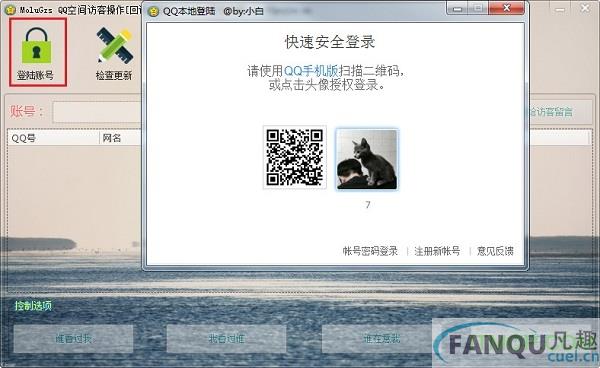
Task: Click the 网名 column header
Action: pos(121,138)
